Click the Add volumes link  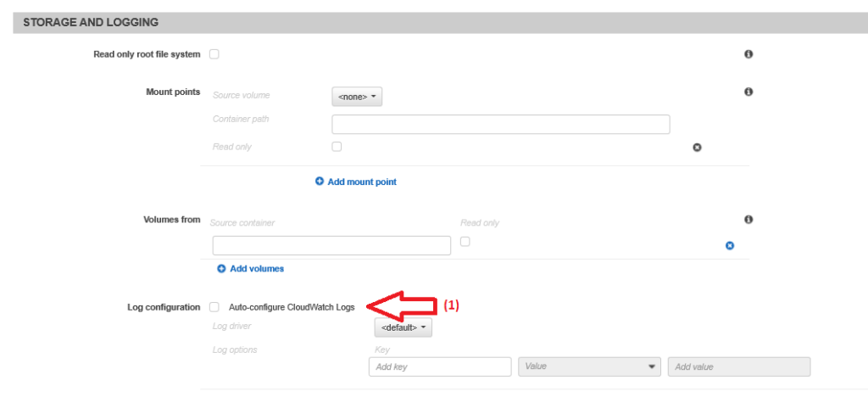pyautogui.click(x=257, y=269)
